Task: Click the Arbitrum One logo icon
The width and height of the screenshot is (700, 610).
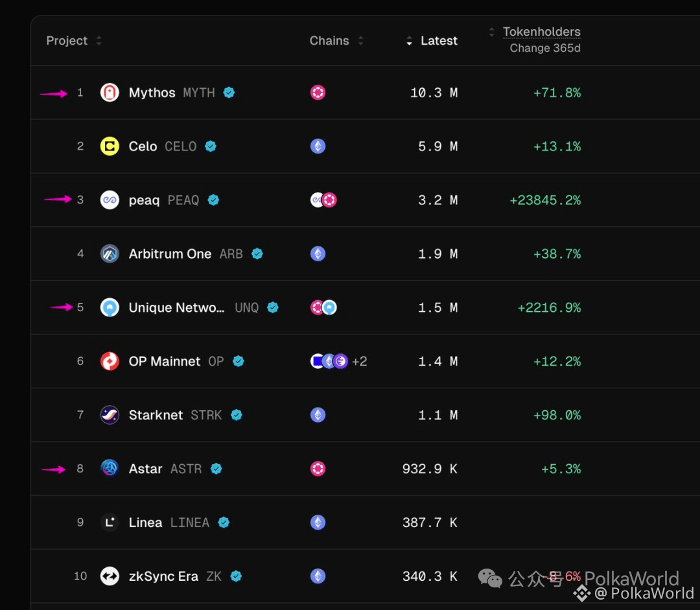Action: tap(110, 254)
